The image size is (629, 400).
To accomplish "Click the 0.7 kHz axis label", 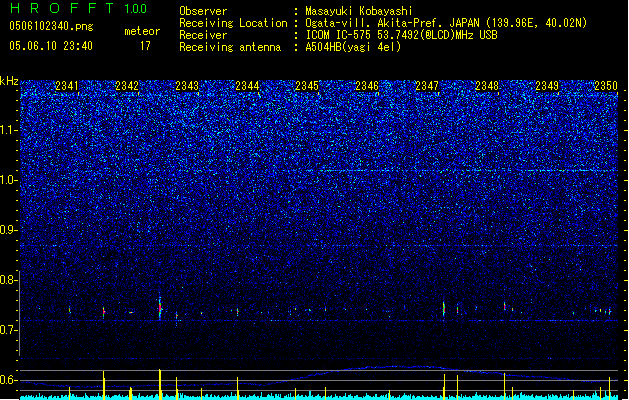I will 9,330.
